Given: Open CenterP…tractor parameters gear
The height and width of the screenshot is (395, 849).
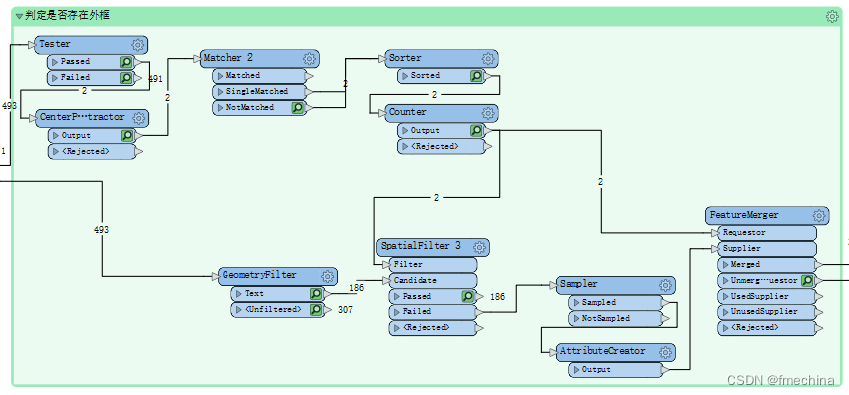Looking at the screenshot, I should point(139,118).
